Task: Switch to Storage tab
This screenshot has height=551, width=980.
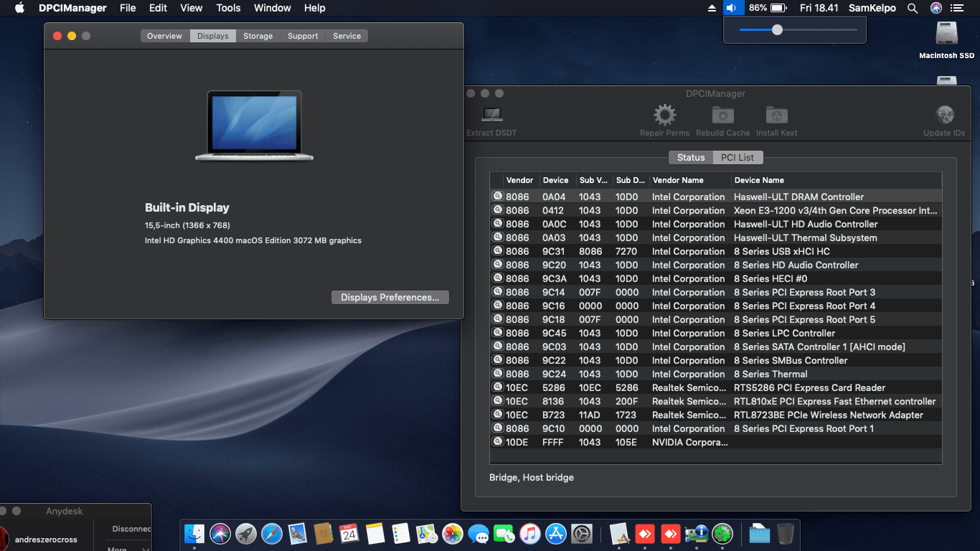Action: coord(258,36)
